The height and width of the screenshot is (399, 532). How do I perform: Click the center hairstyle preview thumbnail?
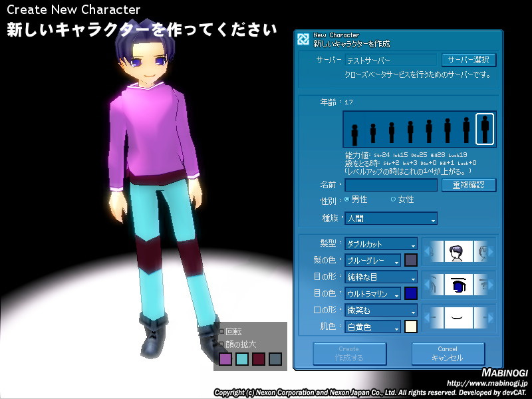click(458, 251)
